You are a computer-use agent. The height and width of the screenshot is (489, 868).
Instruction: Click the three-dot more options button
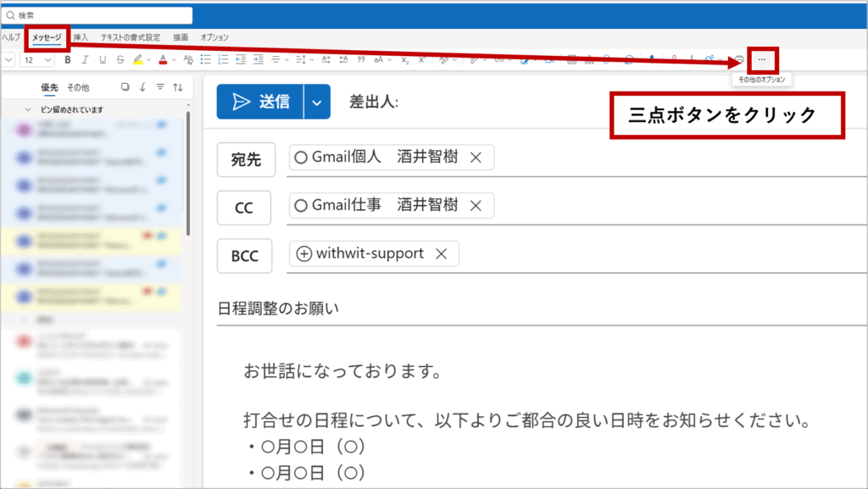click(x=761, y=59)
